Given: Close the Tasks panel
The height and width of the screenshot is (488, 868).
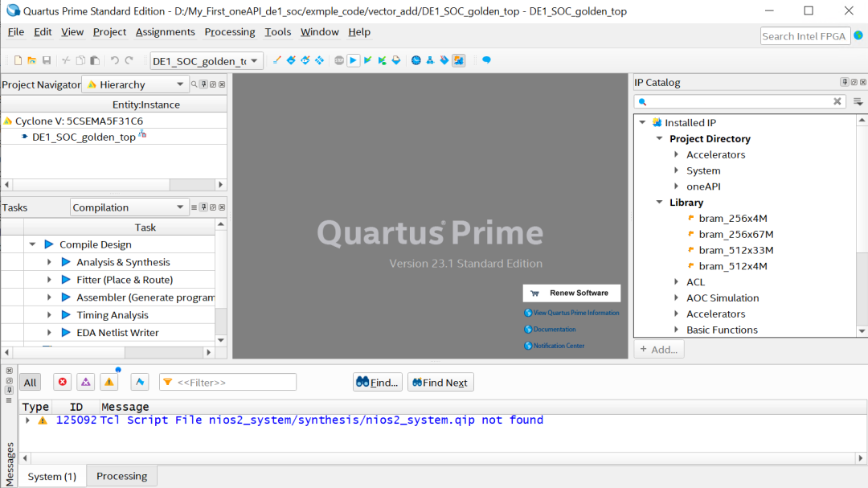Looking at the screenshot, I should point(222,207).
